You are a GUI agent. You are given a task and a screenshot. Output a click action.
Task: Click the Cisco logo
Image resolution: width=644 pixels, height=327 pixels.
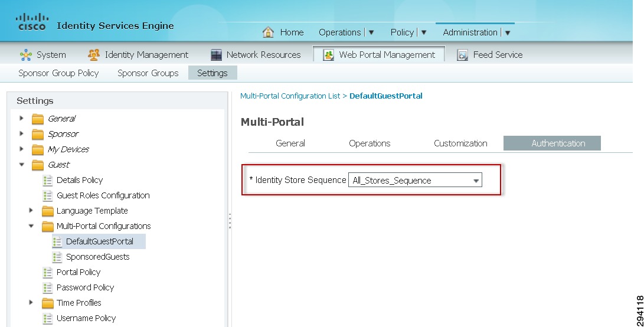point(32,22)
